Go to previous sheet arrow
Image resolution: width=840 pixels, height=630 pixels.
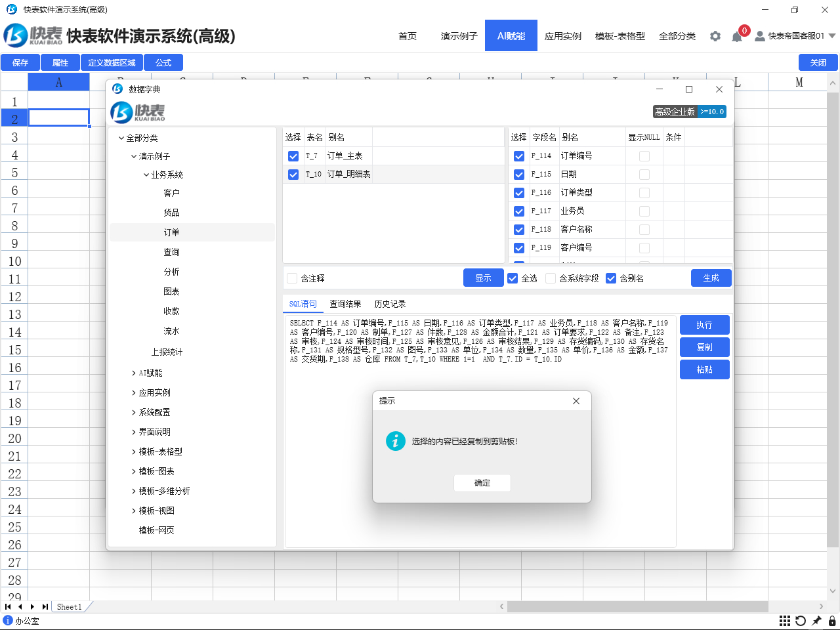click(x=20, y=606)
